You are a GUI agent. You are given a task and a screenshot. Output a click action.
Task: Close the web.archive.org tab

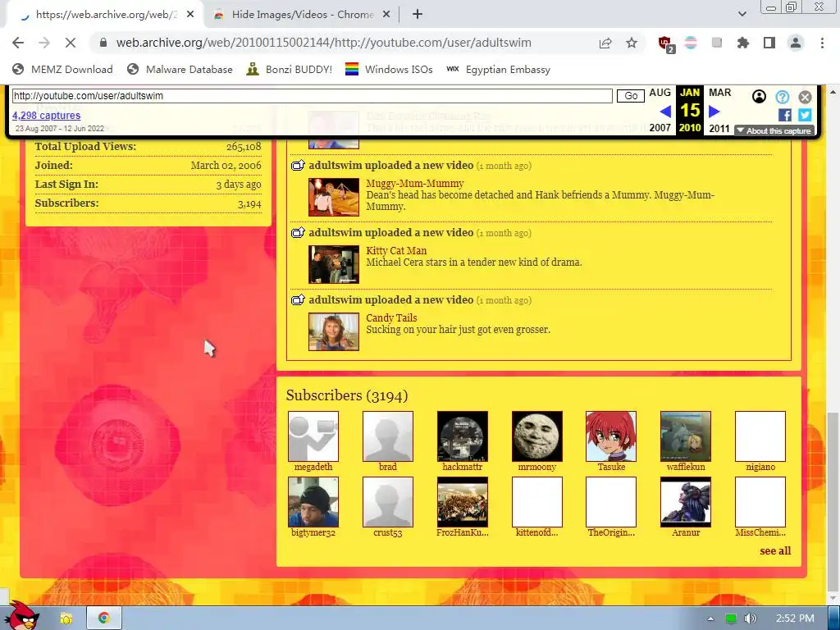coord(190,15)
